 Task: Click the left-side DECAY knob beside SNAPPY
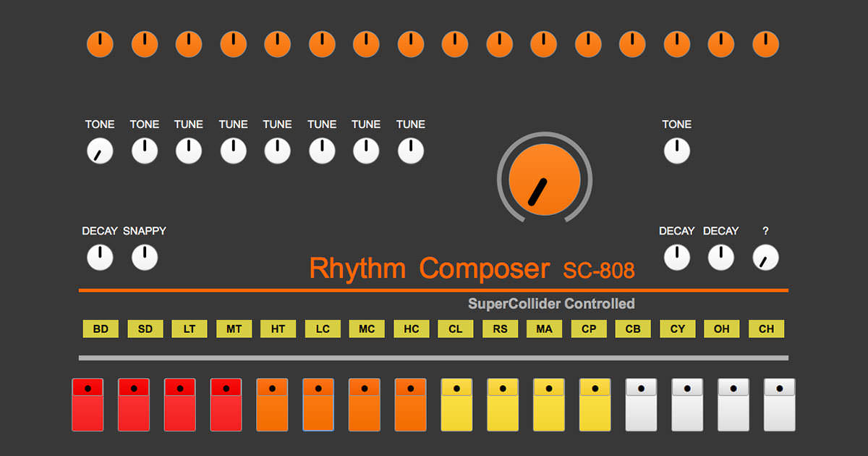coord(100,258)
